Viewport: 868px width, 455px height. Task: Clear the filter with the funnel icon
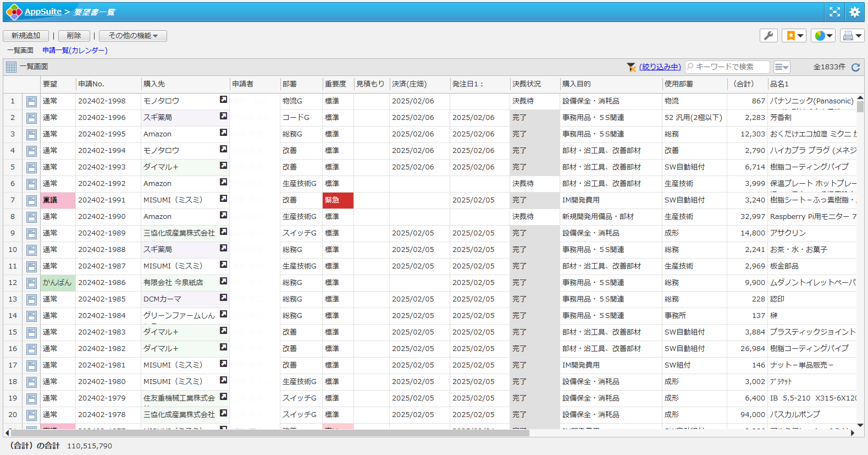coord(631,67)
